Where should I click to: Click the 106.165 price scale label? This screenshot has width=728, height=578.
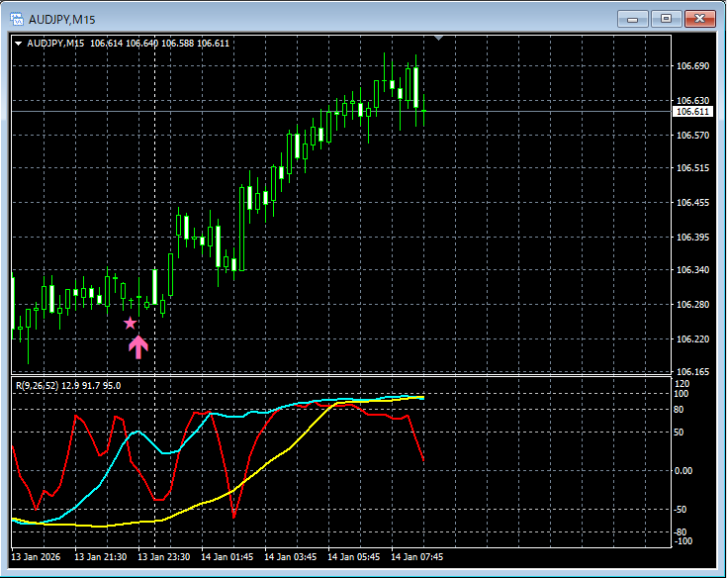pos(692,372)
